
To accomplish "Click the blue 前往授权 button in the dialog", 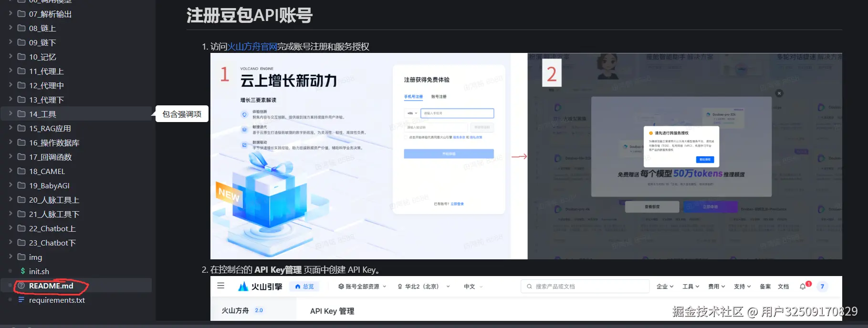I will click(705, 160).
